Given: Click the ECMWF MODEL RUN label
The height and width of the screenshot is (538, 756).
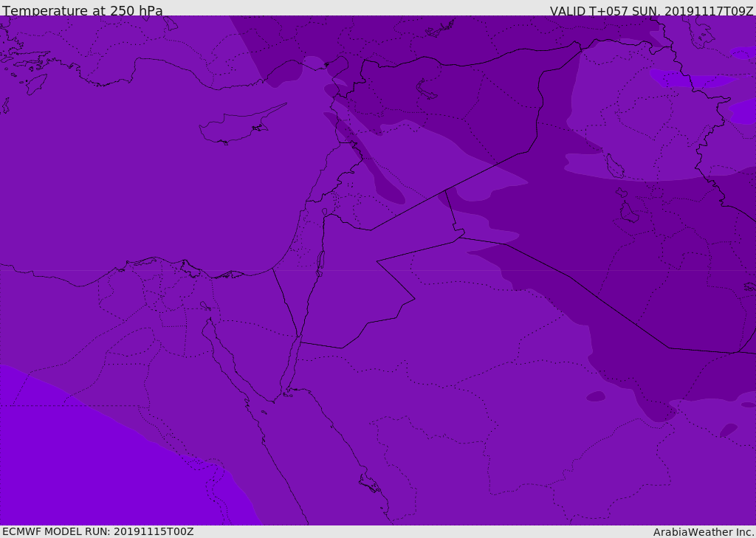Looking at the screenshot, I should [97, 531].
